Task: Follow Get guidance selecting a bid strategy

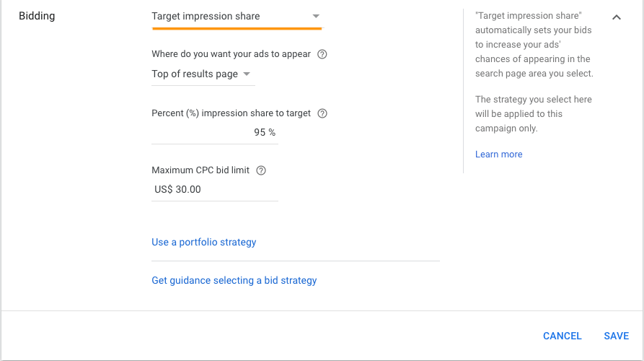Action: click(x=234, y=280)
